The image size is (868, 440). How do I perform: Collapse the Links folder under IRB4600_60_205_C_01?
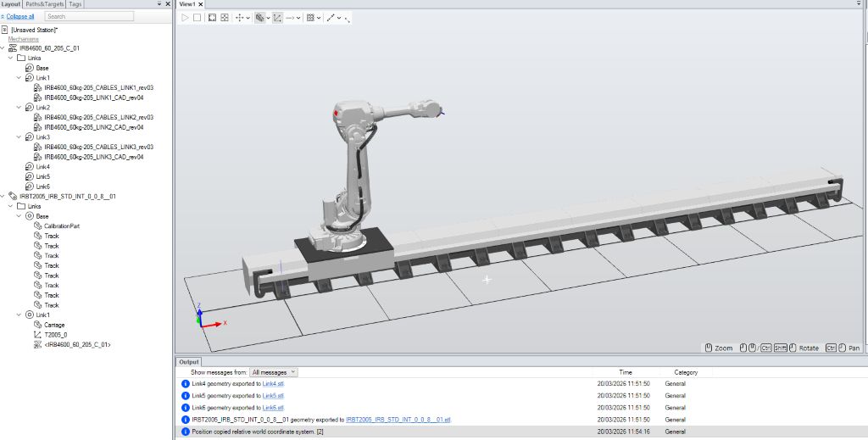[x=10, y=58]
